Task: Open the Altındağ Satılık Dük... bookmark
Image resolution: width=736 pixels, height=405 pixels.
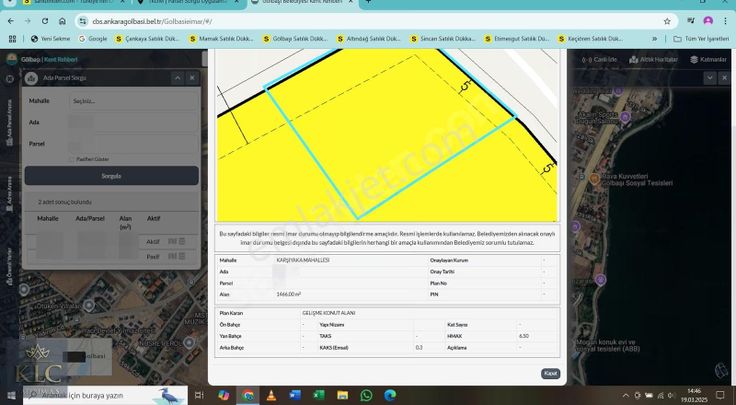Action: coord(369,39)
